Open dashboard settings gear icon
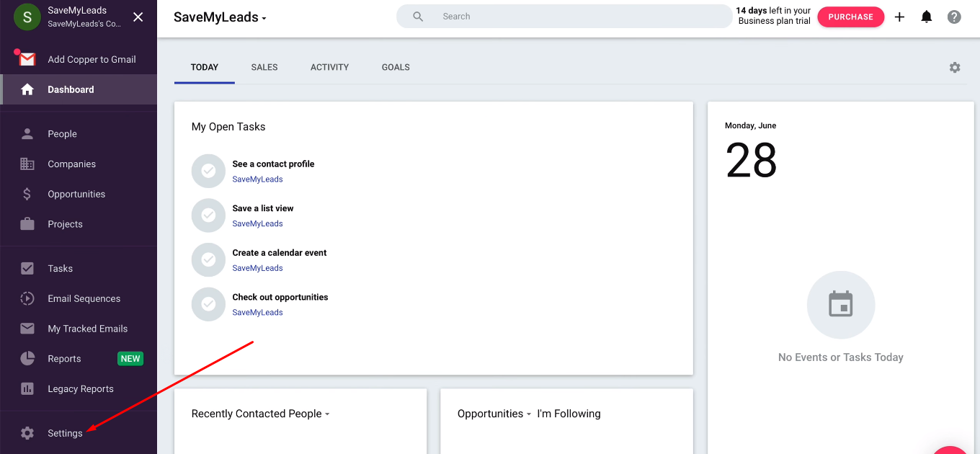 (955, 67)
